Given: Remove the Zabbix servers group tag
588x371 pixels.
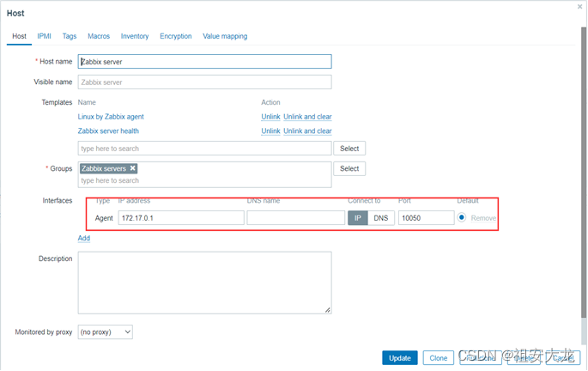Looking at the screenshot, I should coord(133,168).
